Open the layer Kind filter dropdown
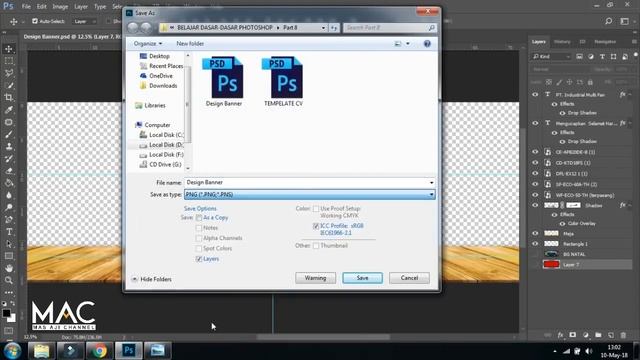 (551, 57)
